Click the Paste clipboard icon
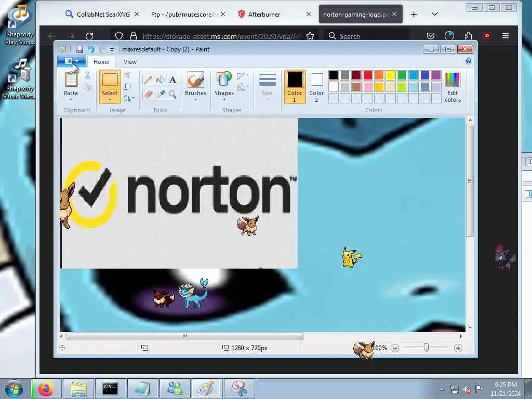This screenshot has height=399, width=532. point(71,80)
